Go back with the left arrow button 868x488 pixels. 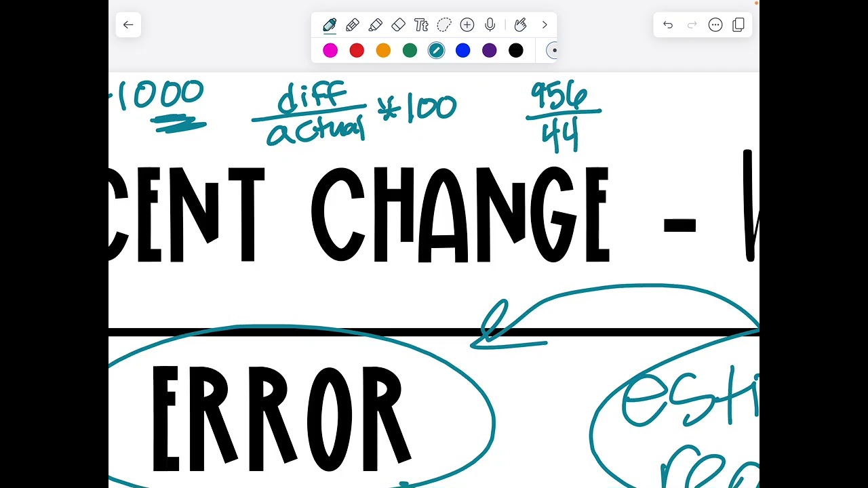point(128,25)
